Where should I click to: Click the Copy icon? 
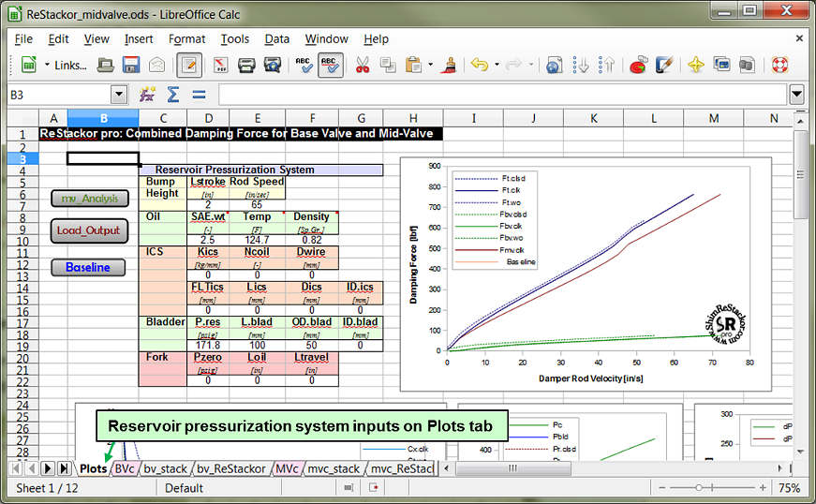coord(388,65)
